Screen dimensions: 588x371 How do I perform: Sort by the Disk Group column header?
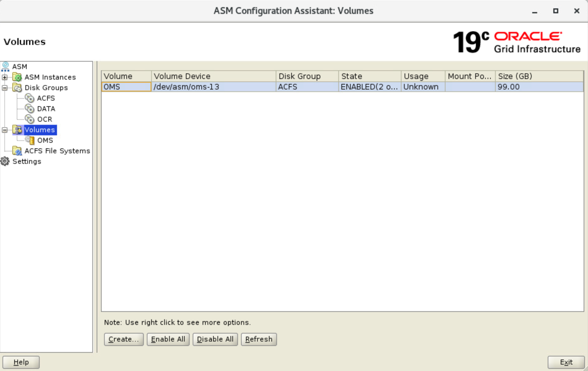307,76
